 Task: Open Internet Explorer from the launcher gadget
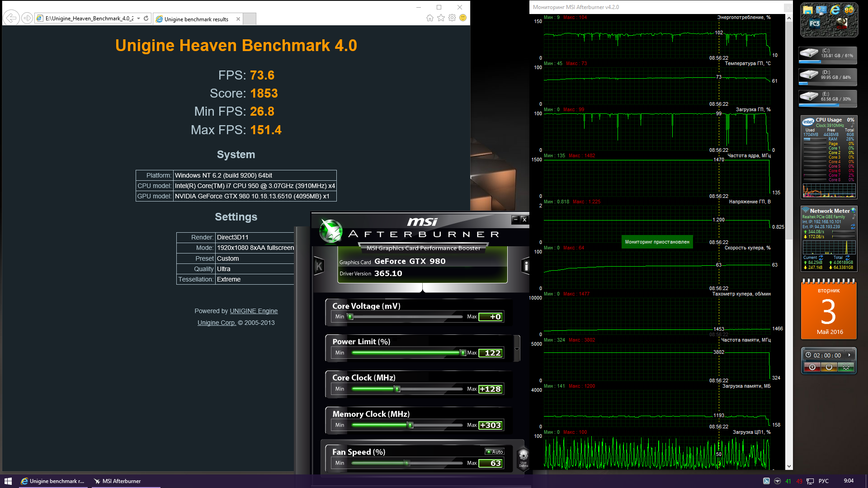tap(835, 9)
